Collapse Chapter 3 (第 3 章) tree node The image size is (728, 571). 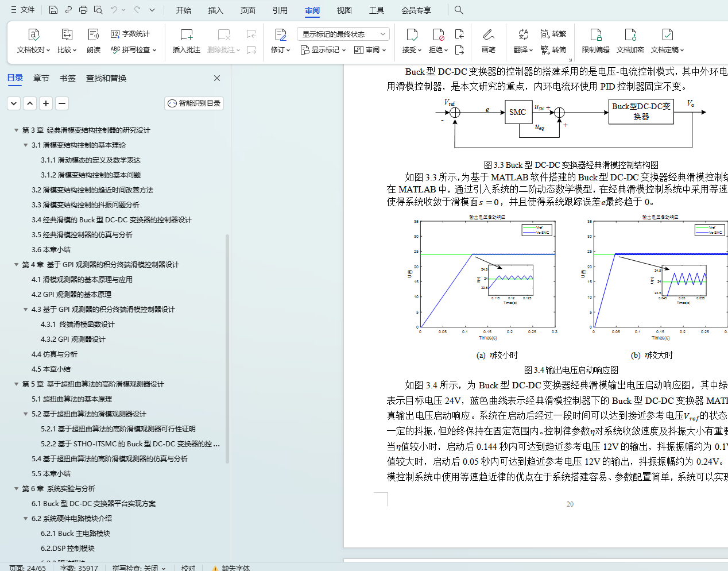17,130
